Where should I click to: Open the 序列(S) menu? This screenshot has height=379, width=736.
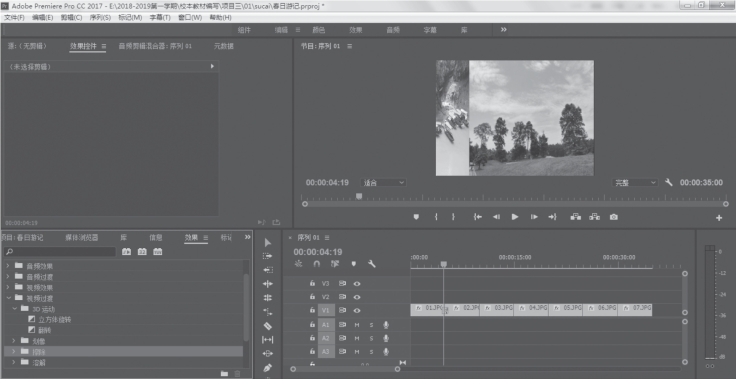click(x=100, y=17)
